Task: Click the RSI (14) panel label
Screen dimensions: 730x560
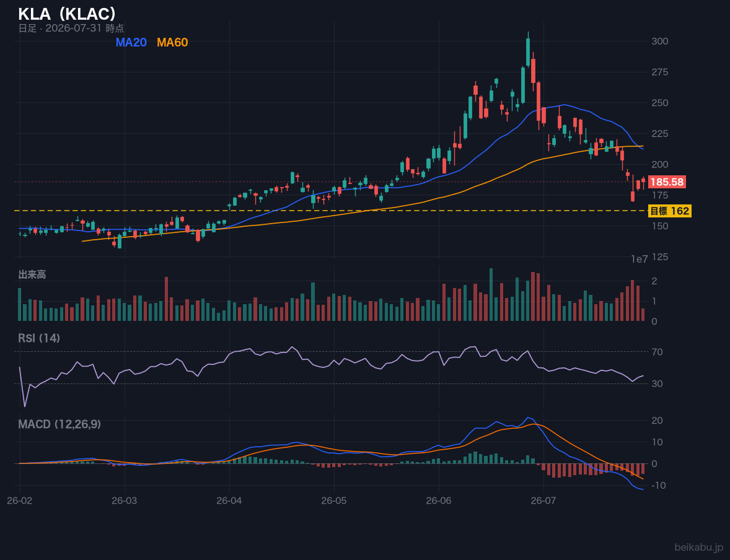Action: tap(39, 338)
